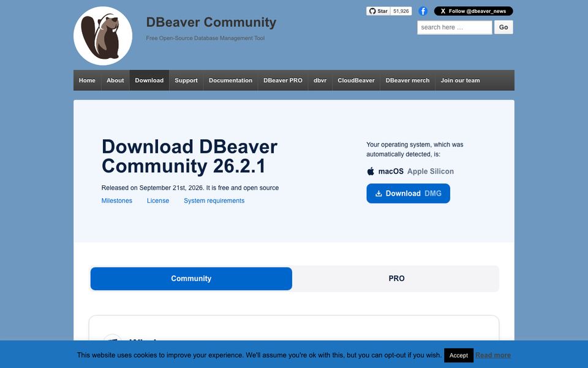Click the Apple logo icon beside macOS
The height and width of the screenshot is (368, 588).
371,171
